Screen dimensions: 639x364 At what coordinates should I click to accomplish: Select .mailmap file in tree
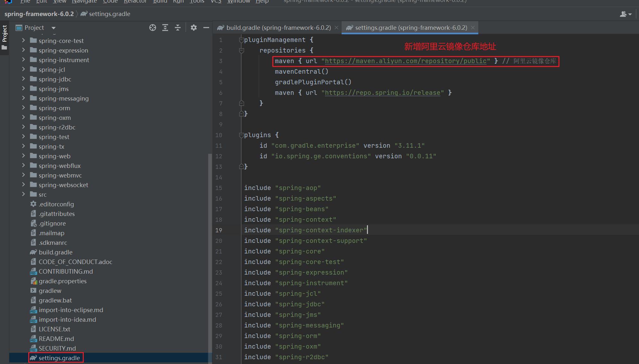coord(52,233)
